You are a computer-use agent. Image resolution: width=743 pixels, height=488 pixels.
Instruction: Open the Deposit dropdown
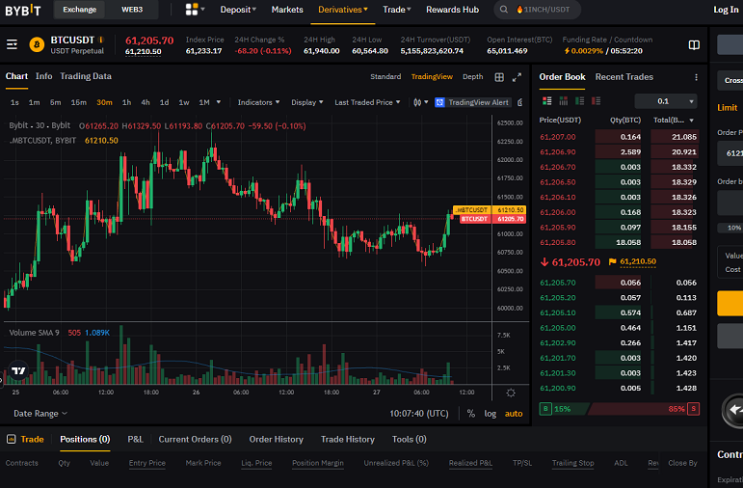tap(238, 9)
